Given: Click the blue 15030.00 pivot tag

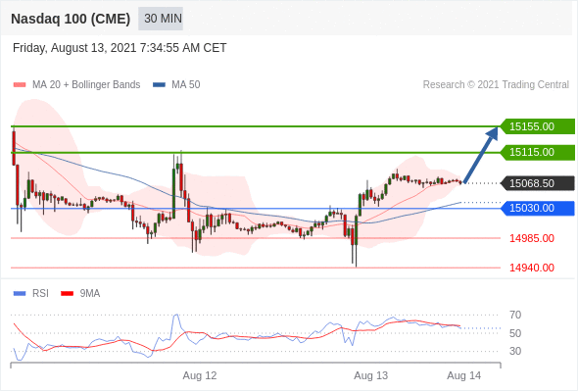Looking at the screenshot, I should [x=537, y=209].
